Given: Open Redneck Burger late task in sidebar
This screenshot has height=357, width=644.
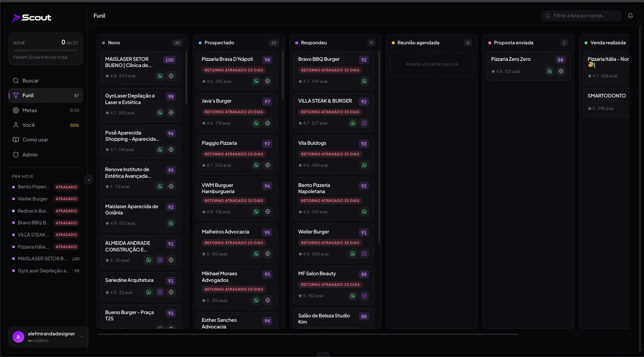Looking at the screenshot, I should [x=46, y=211].
